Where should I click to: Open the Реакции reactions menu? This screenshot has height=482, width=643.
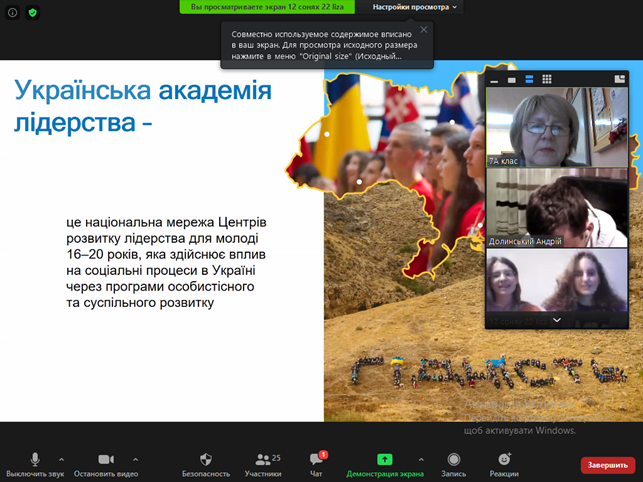point(504,465)
